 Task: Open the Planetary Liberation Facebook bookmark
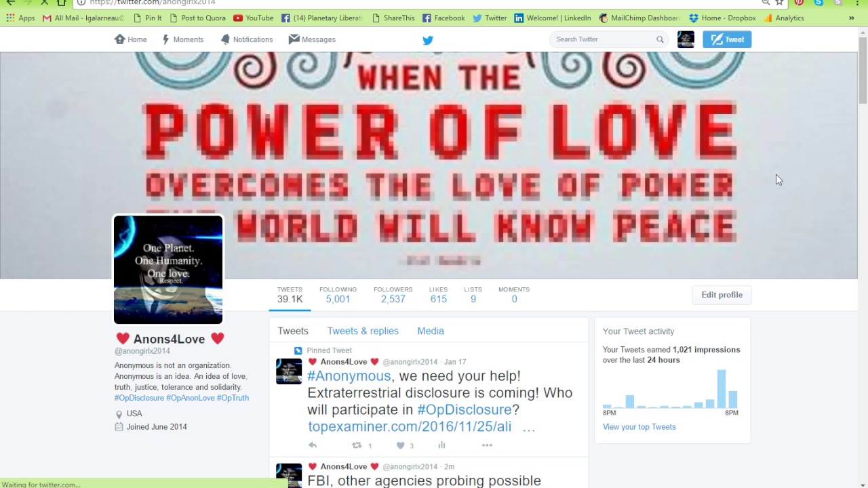(x=322, y=18)
